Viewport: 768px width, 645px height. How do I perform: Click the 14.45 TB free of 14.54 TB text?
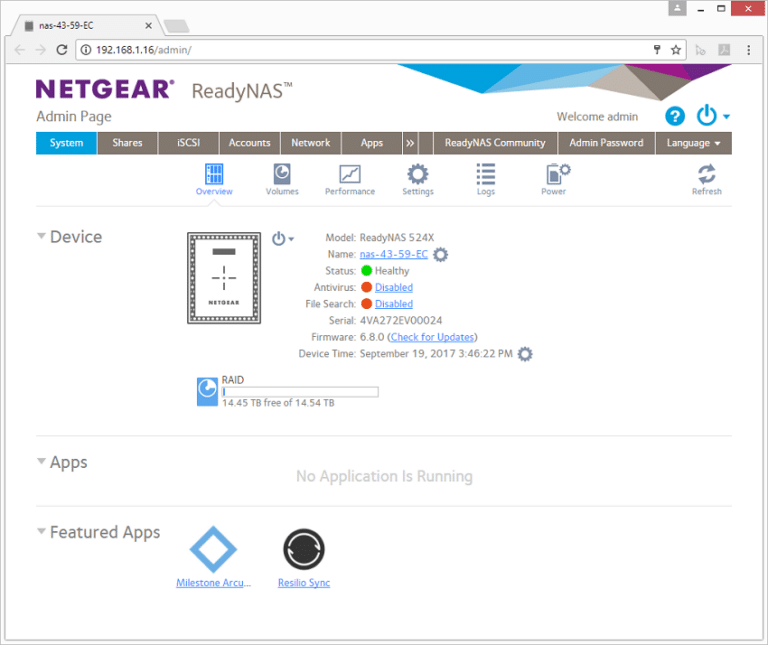point(278,403)
